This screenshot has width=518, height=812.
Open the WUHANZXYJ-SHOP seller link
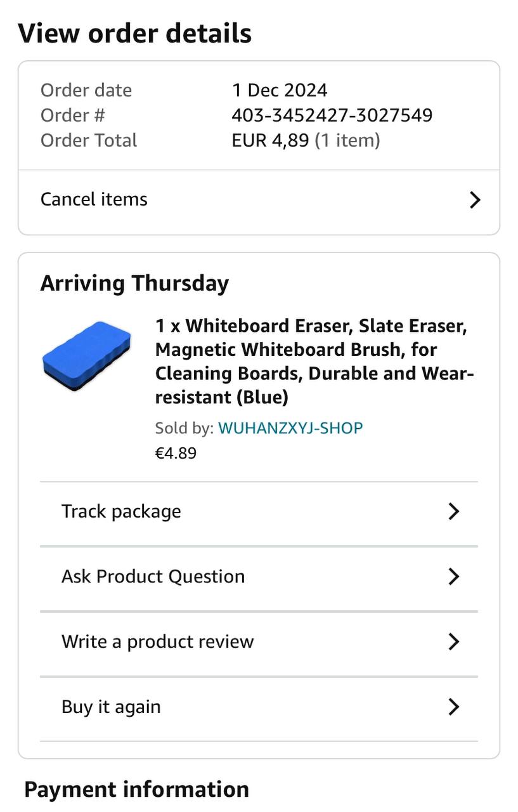(290, 428)
